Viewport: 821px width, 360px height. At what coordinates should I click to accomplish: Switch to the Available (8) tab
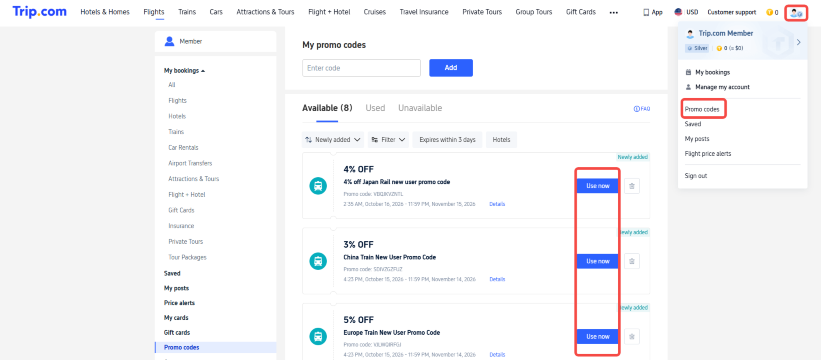[x=327, y=108]
